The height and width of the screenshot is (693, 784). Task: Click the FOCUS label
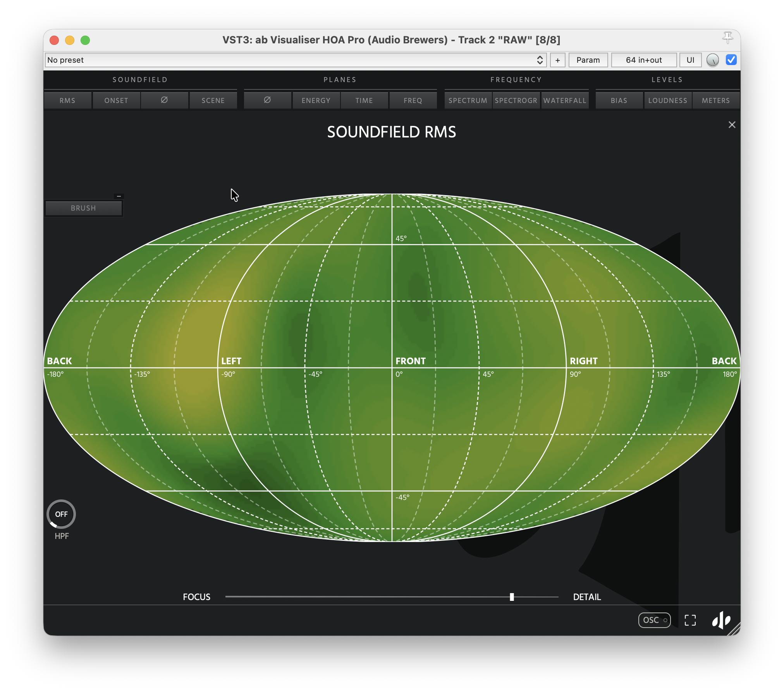pos(196,597)
